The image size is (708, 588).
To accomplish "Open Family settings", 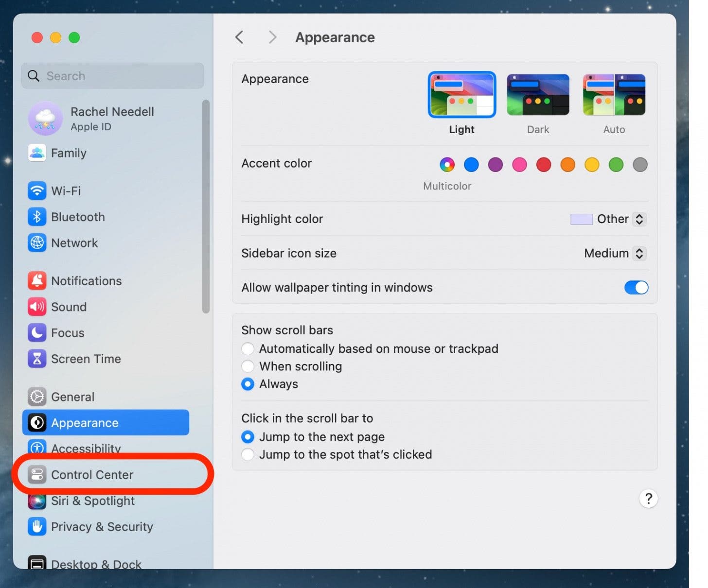I will click(x=69, y=153).
